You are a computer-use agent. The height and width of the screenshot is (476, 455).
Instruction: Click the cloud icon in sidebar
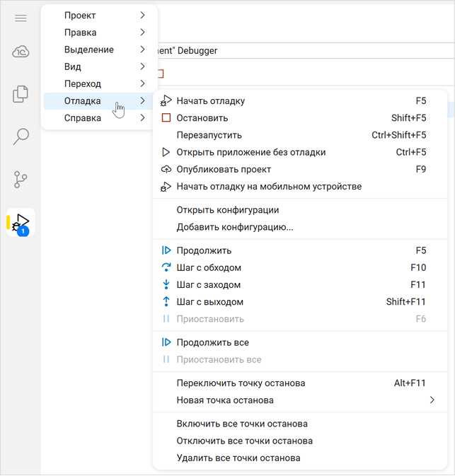(21, 52)
